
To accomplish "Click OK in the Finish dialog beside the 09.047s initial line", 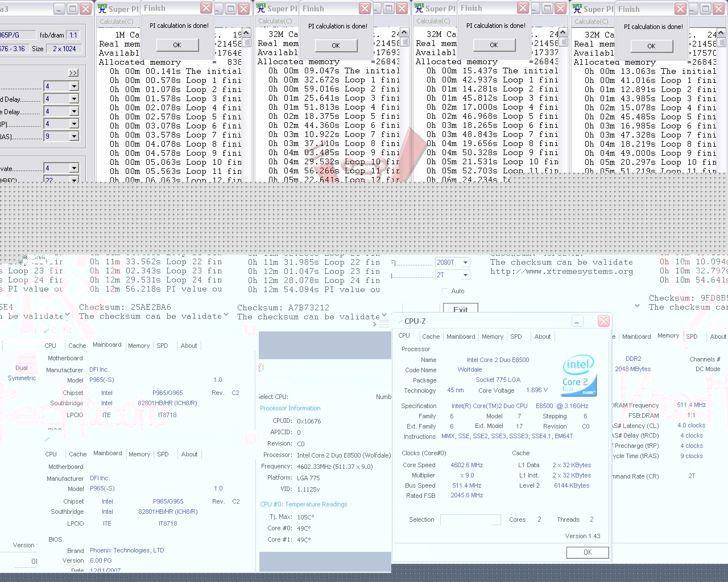I will [336, 45].
